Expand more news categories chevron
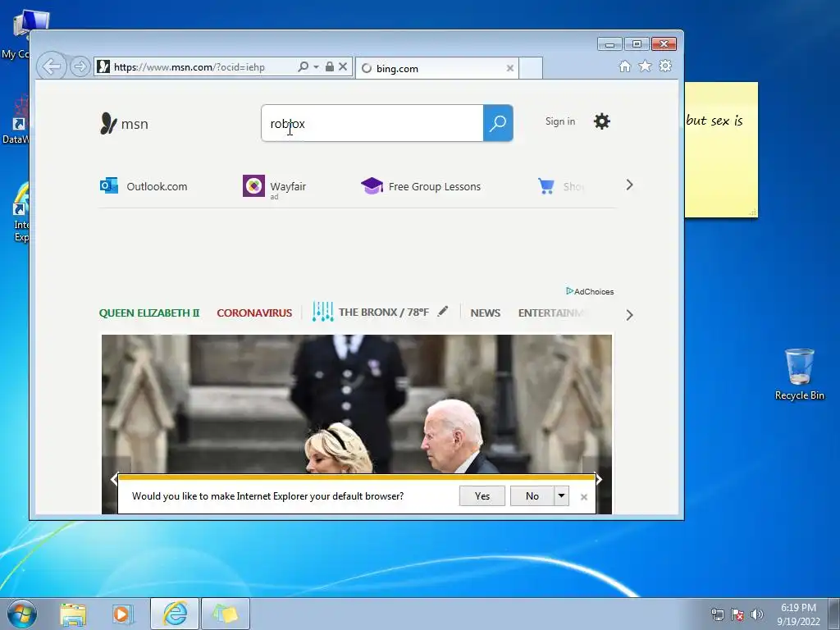This screenshot has height=630, width=840. [629, 315]
